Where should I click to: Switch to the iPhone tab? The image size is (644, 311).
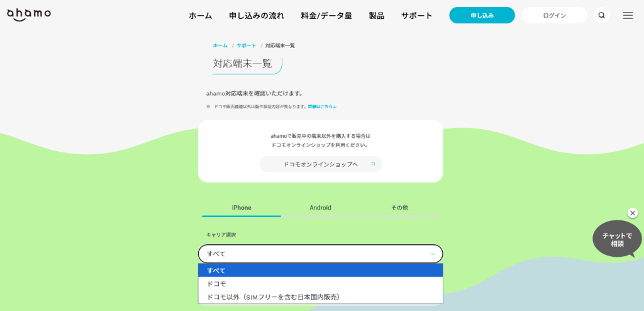(241, 208)
